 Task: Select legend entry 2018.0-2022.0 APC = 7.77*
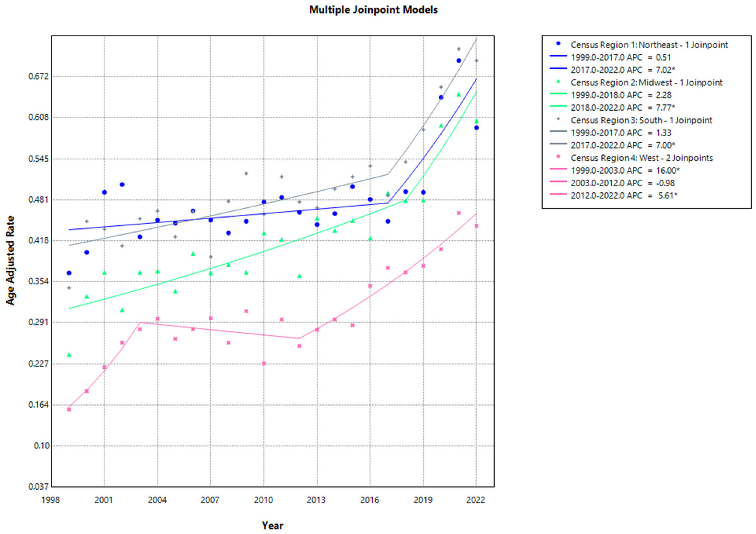[x=623, y=108]
